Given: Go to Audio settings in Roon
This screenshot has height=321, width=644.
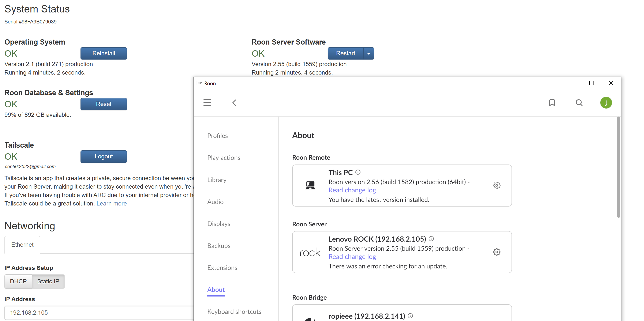Looking at the screenshot, I should [215, 202].
